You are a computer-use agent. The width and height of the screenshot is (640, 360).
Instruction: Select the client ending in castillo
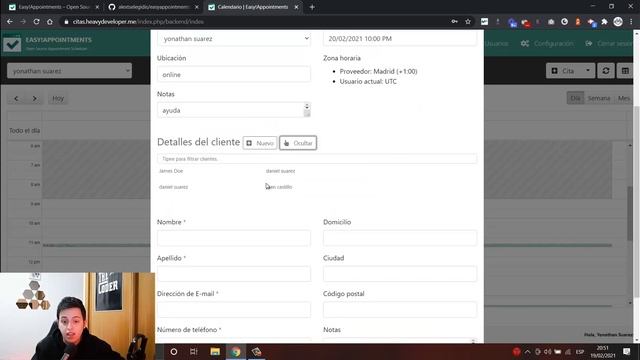pos(279,187)
